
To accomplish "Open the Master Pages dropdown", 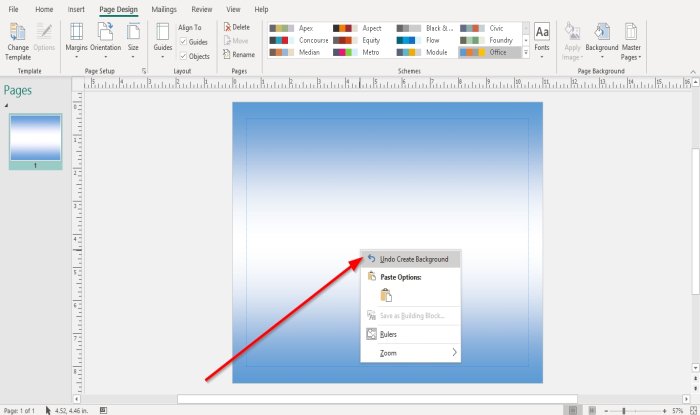I will point(631,42).
